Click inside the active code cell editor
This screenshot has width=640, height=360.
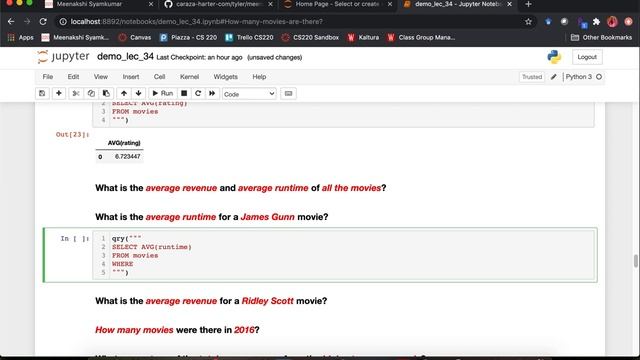tap(344, 256)
